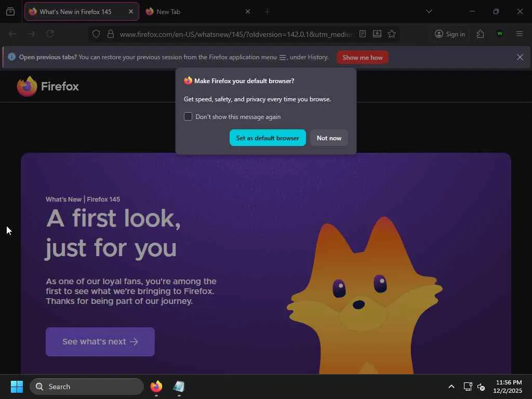Open the Extensions puzzle icon
The width and height of the screenshot is (532, 399).
(x=480, y=34)
